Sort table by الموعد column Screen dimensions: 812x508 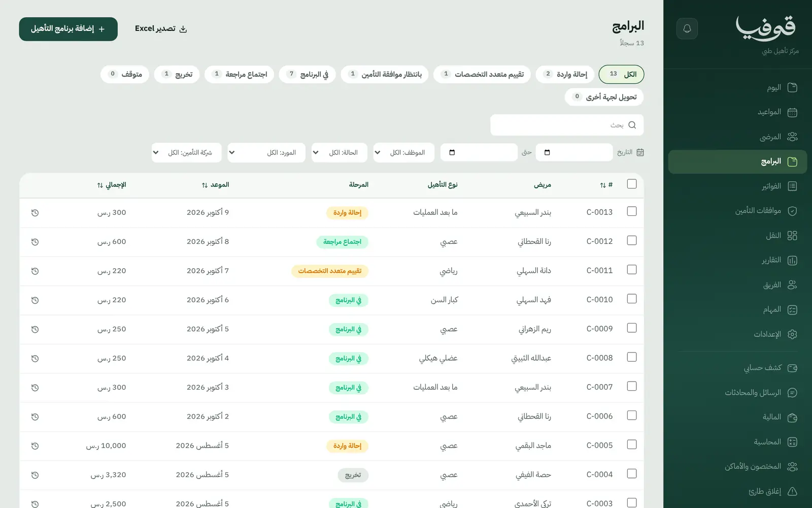click(215, 185)
